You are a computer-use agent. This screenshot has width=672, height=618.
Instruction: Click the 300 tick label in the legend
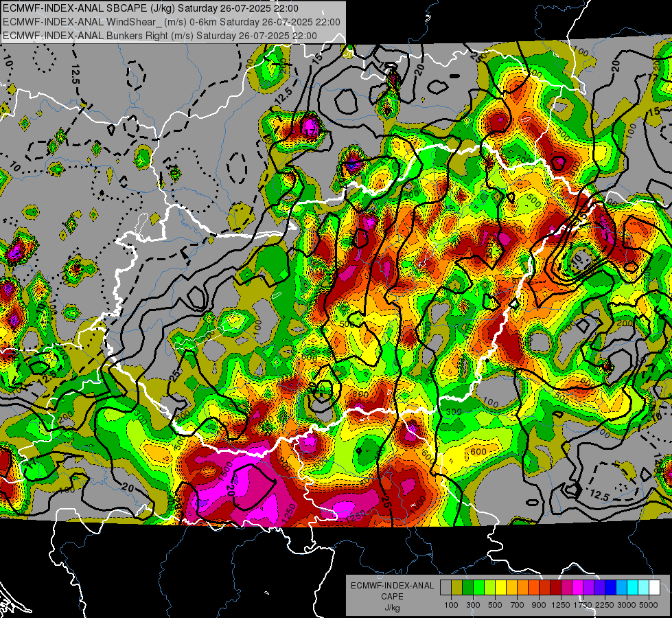click(x=473, y=605)
